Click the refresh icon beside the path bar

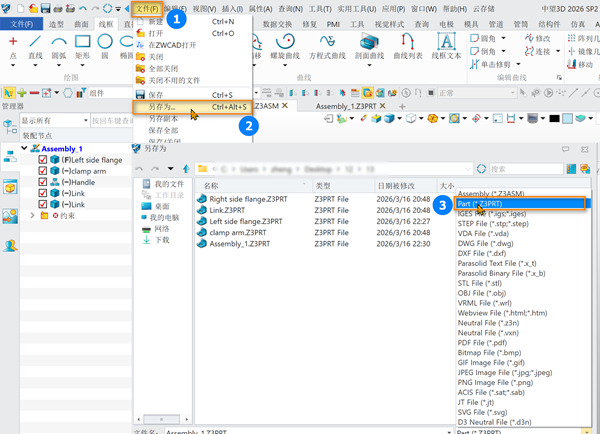click(x=481, y=169)
